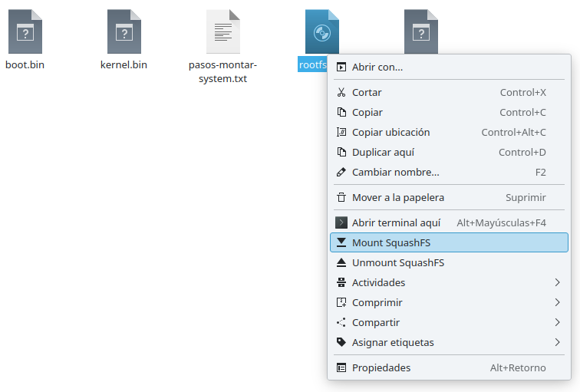Open Propiedades from the context menu
The height and width of the screenshot is (392, 580).
[x=381, y=368]
